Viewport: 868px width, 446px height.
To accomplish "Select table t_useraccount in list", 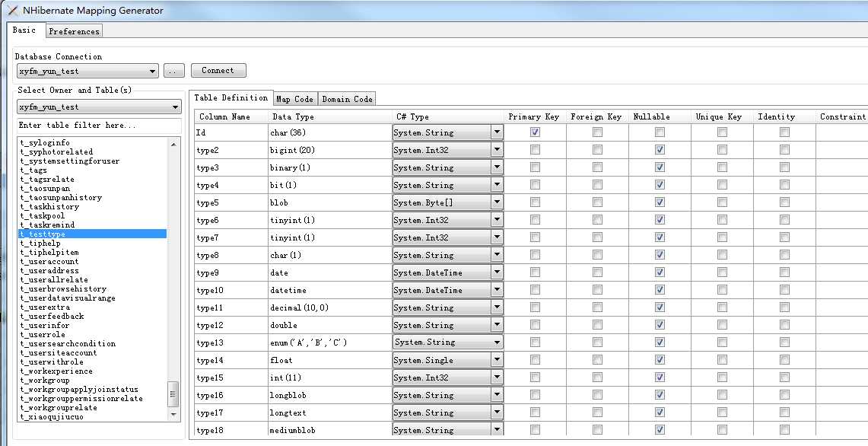I will (x=49, y=262).
